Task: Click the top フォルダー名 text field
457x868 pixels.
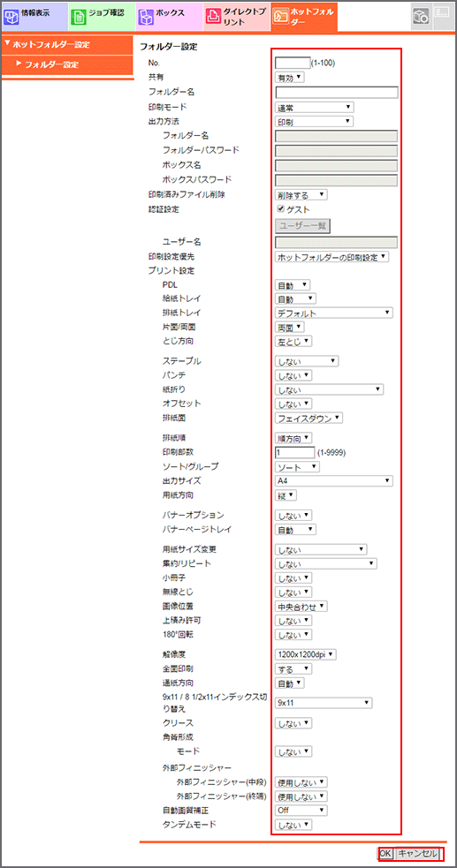Action: click(337, 92)
